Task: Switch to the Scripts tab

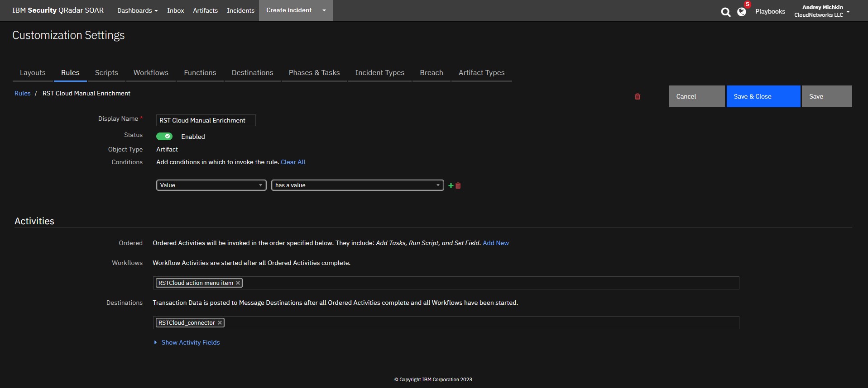Action: [106, 73]
